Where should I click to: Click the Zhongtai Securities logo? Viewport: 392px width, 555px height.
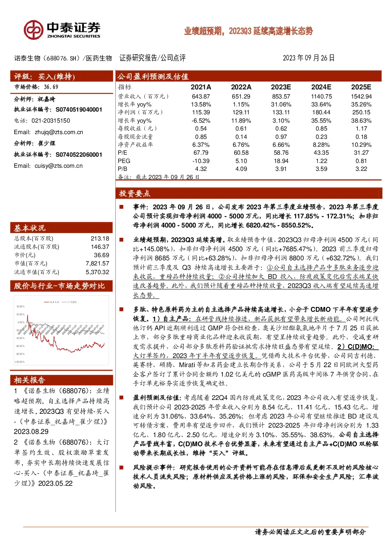[62, 30]
